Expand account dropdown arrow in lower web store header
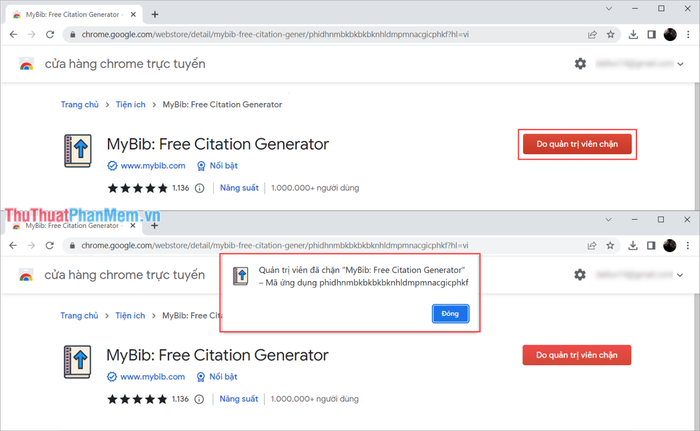Viewport: 700px width, 431px height. coord(680,275)
